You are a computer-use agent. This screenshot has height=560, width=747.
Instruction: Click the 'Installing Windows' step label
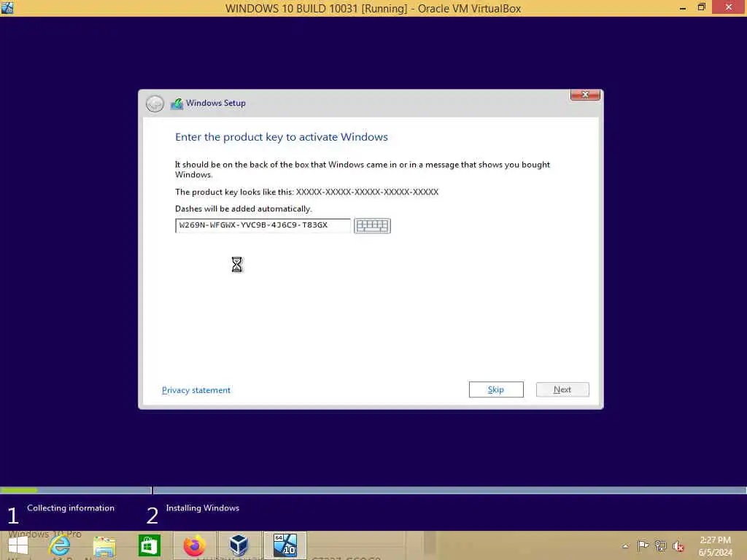(203, 508)
